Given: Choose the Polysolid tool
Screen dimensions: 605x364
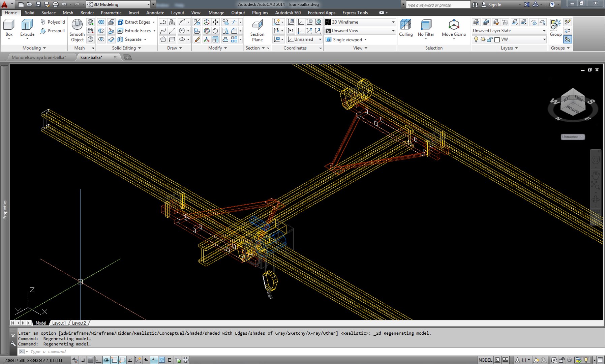Looking at the screenshot, I should click(53, 22).
